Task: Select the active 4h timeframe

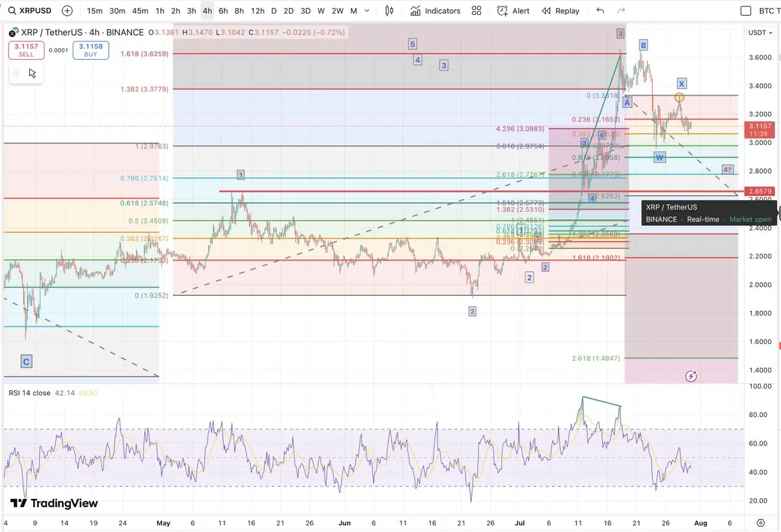Action: coord(207,11)
